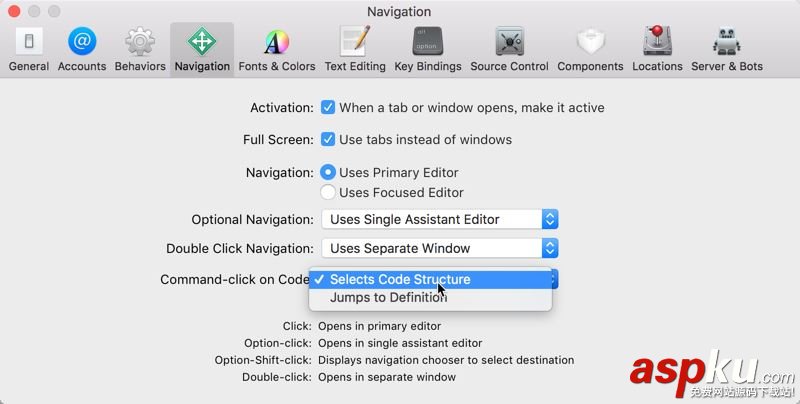Show Key Bindings preferences
The width and height of the screenshot is (800, 404).
tap(428, 50)
